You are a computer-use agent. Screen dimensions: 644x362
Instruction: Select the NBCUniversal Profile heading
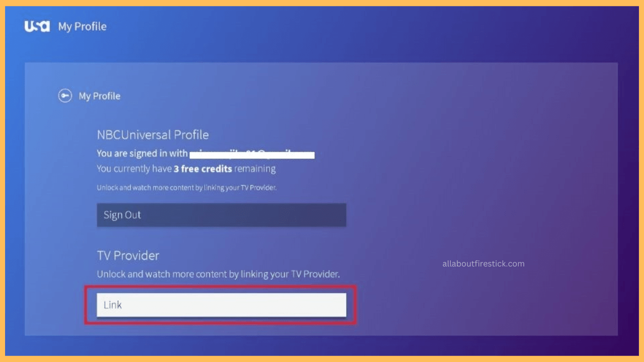pyautogui.click(x=153, y=135)
